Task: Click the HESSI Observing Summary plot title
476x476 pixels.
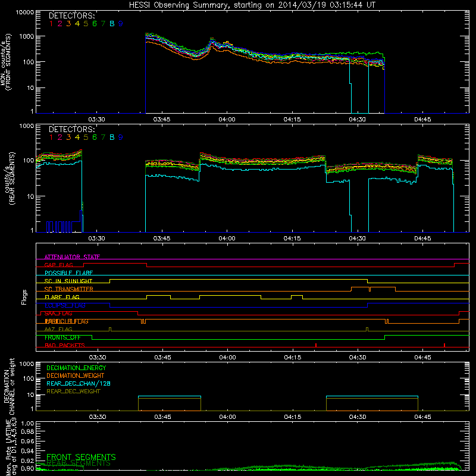Action: point(252,5)
